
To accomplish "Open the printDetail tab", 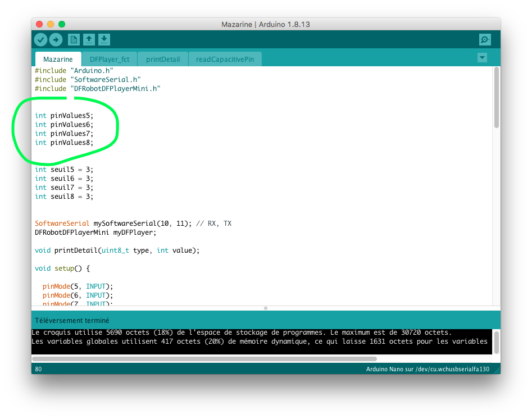I will 163,59.
